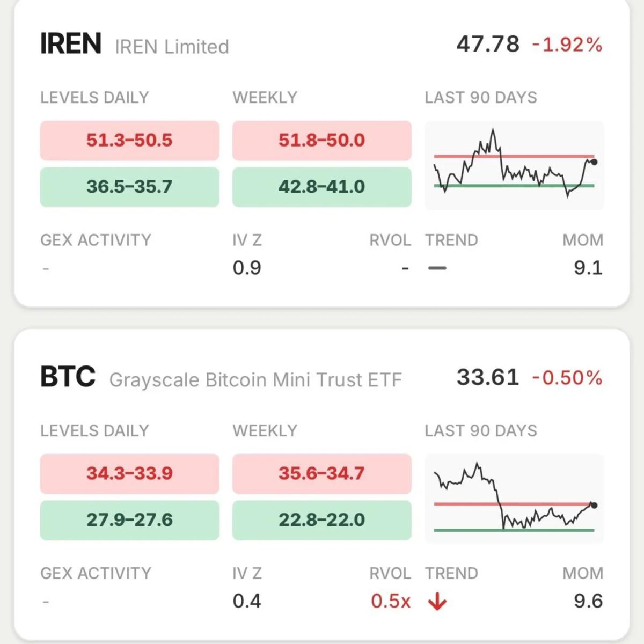
Task: Open the IREN 90-day sparkline chart
Action: tap(514, 164)
